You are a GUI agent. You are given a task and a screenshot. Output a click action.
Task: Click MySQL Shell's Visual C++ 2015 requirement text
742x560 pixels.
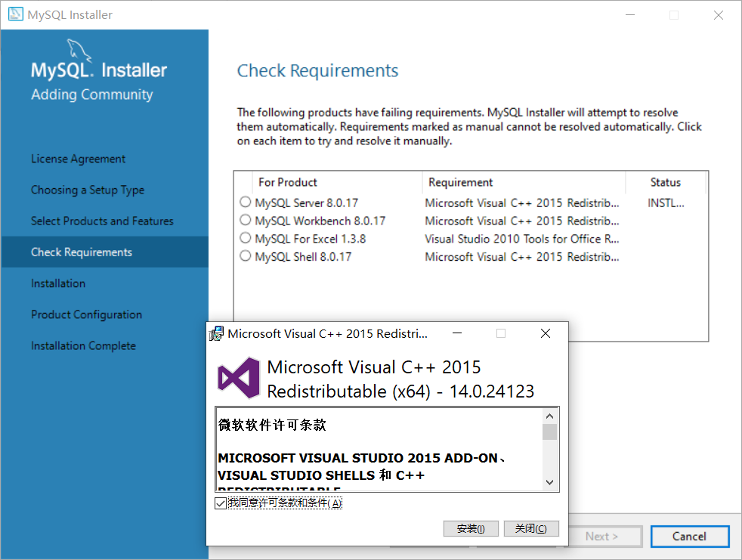(522, 257)
